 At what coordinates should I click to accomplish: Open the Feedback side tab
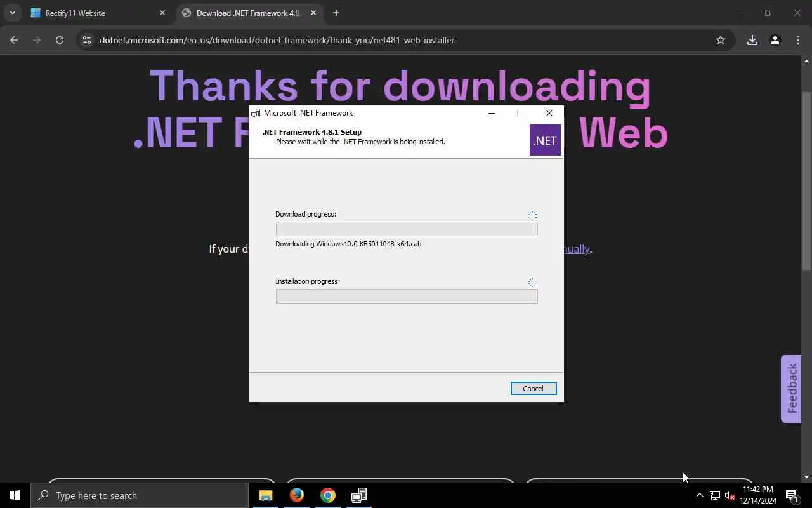click(791, 389)
